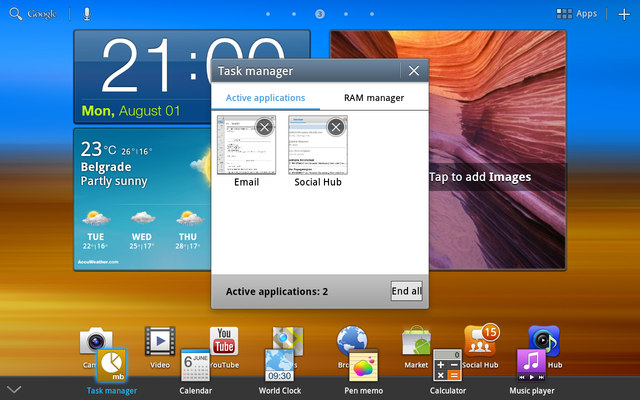Launch the Video app

pos(160,341)
